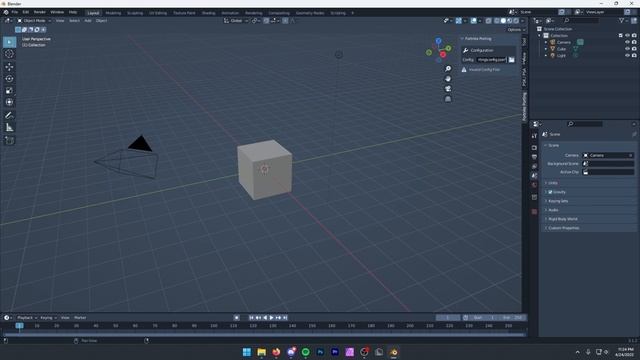The width and height of the screenshot is (640, 360).
Task: Hide the Cube object in outliner
Action: tap(627, 49)
